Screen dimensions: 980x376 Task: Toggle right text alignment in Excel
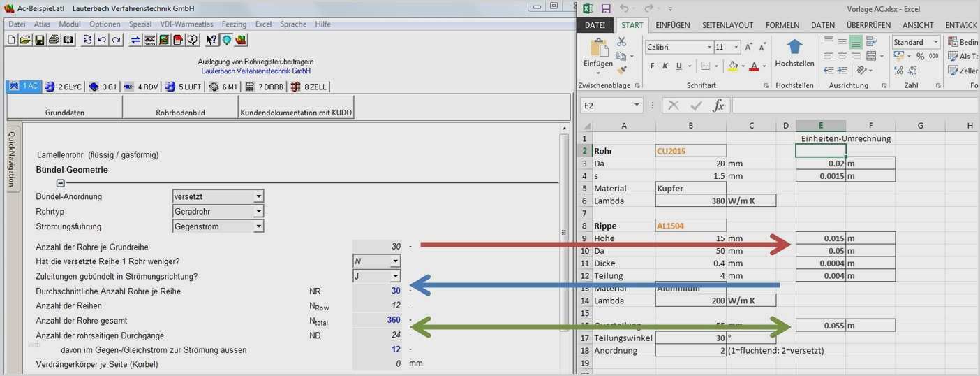pos(856,56)
